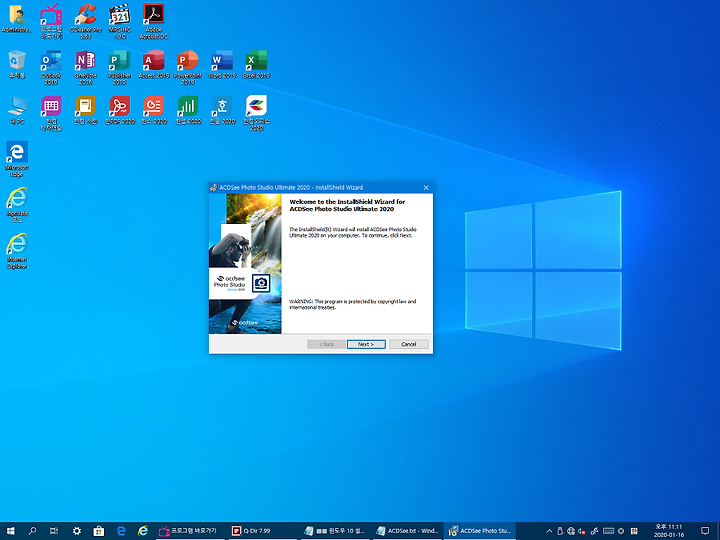This screenshot has height=540, width=720.
Task: Launch Outlook 2019 from desktop
Action: 51,67
